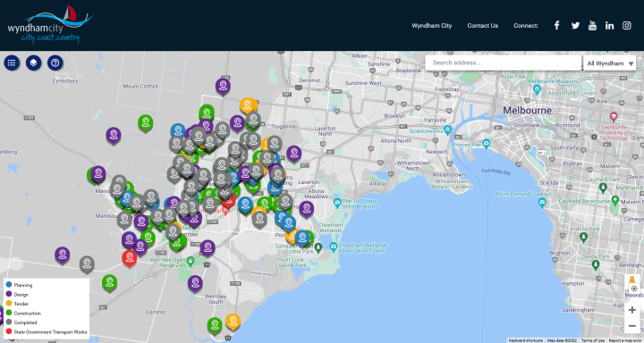The image size is (644, 343).
Task: Select the Point Ormond Lookout pin
Action: (542, 202)
